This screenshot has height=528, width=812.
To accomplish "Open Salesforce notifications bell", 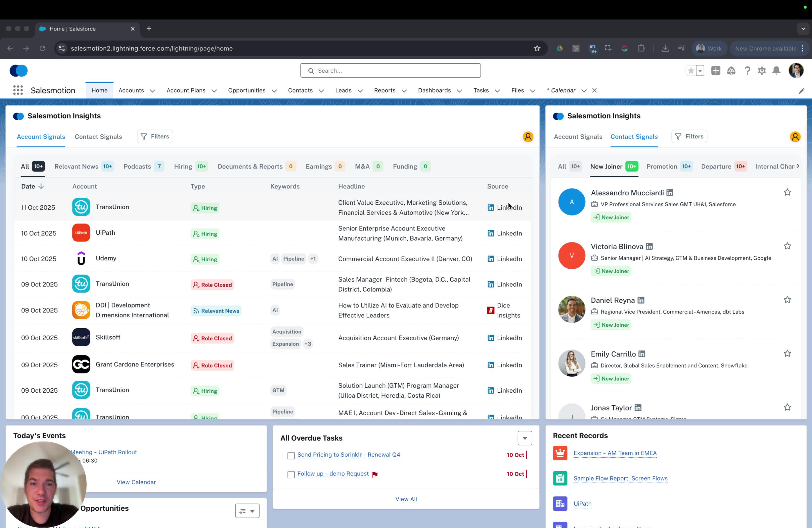I will (x=776, y=71).
